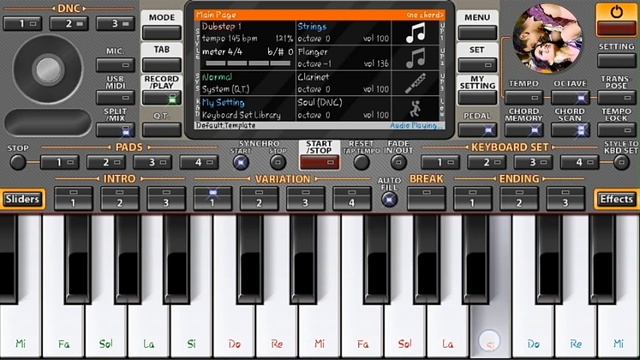Select DNC button 2
The width and height of the screenshot is (640, 360).
69,24
